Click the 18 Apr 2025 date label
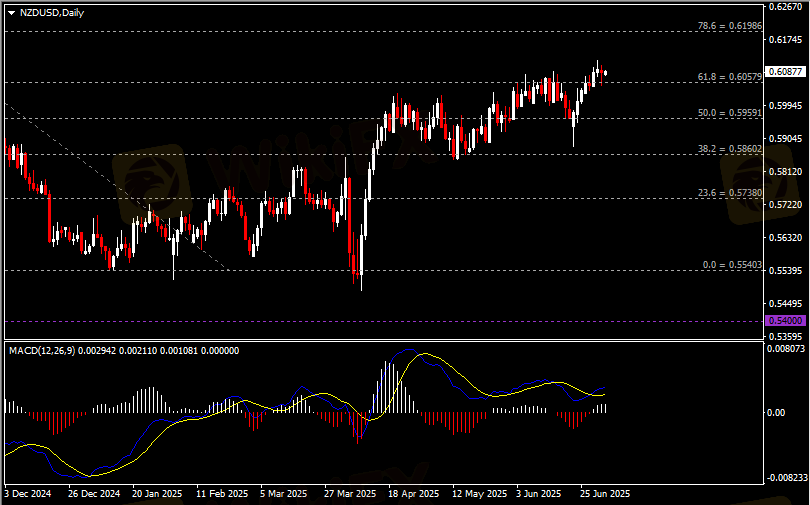The height and width of the screenshot is (505, 810). pos(414,494)
